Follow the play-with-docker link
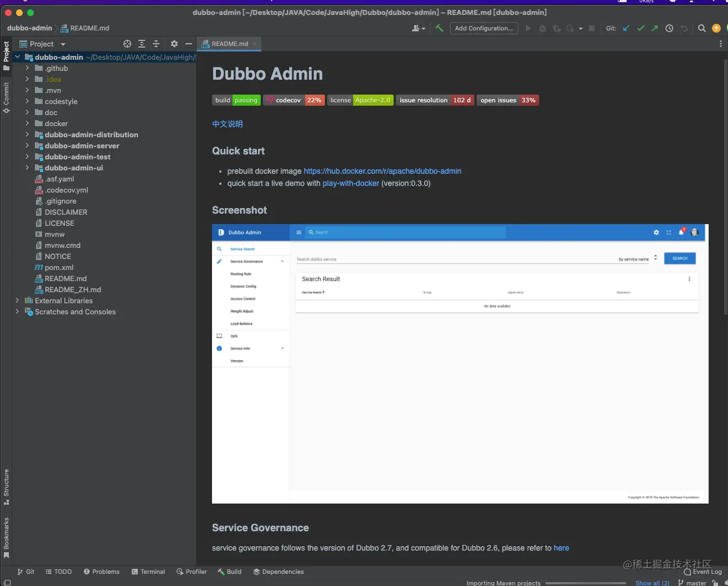728x586 pixels. (x=351, y=183)
